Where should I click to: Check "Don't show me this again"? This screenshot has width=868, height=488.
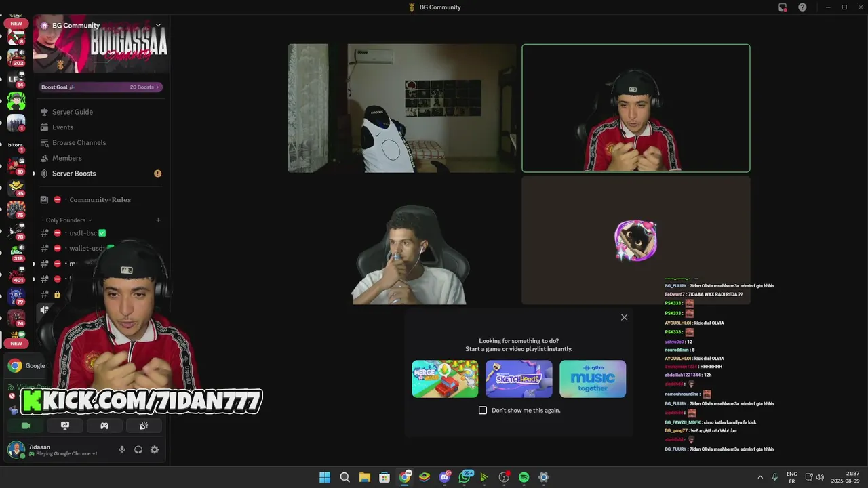tap(483, 411)
